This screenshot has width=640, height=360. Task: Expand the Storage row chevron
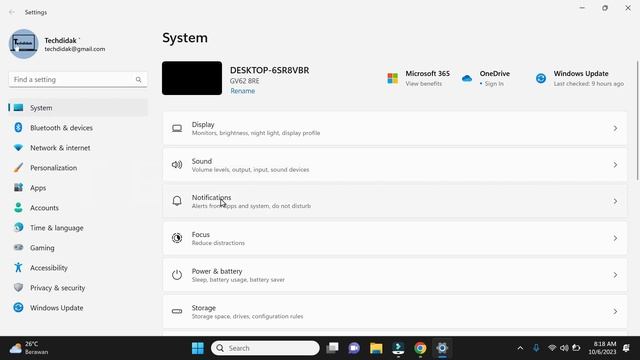pos(615,311)
